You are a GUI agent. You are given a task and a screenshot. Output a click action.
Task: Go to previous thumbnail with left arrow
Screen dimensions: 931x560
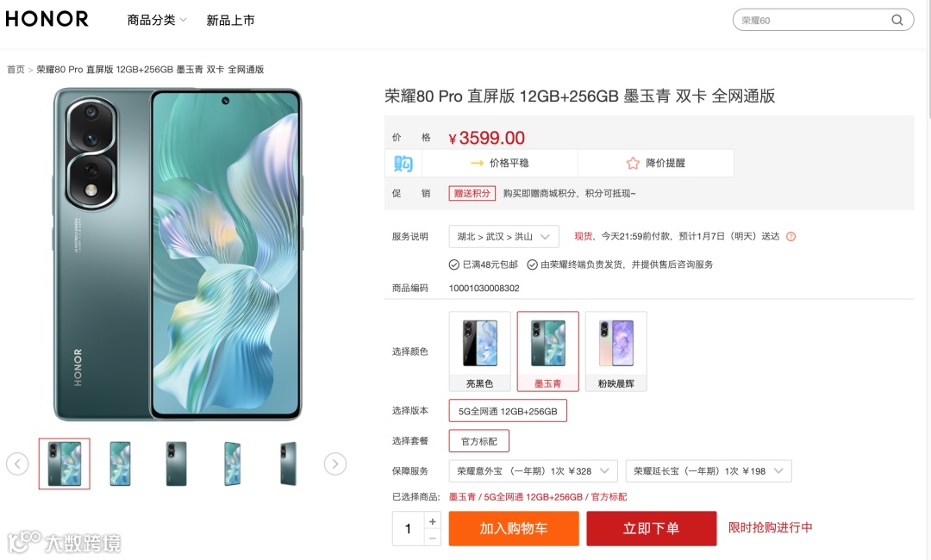coord(17,464)
